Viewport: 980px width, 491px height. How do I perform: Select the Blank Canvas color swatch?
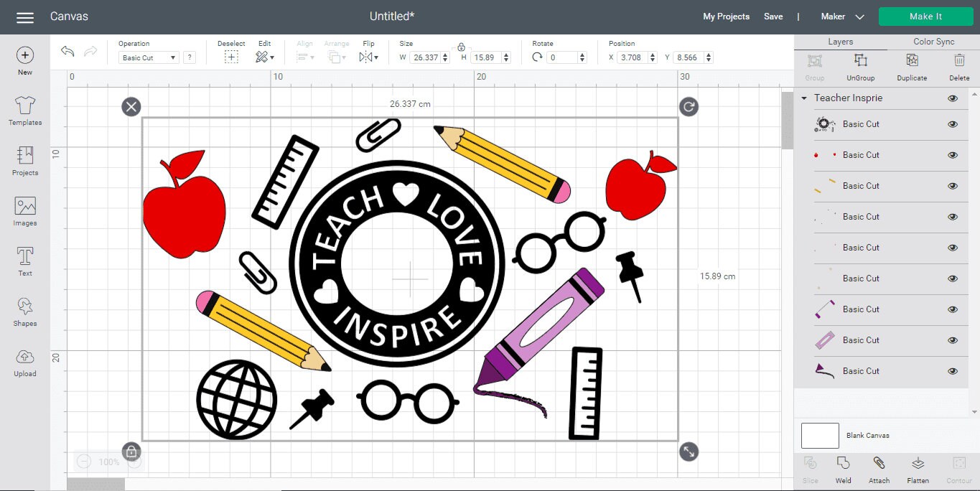(x=820, y=436)
